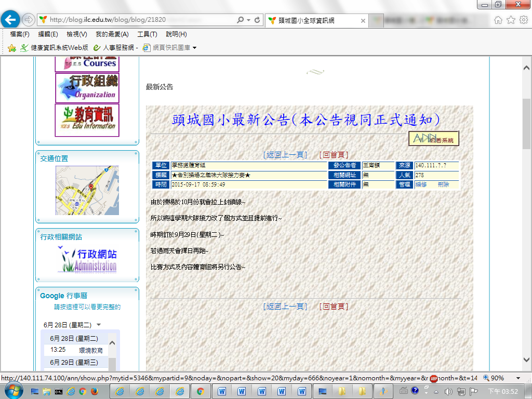
Task: Click the ABP Adblock icon in status bar
Action: [x=433, y=378]
